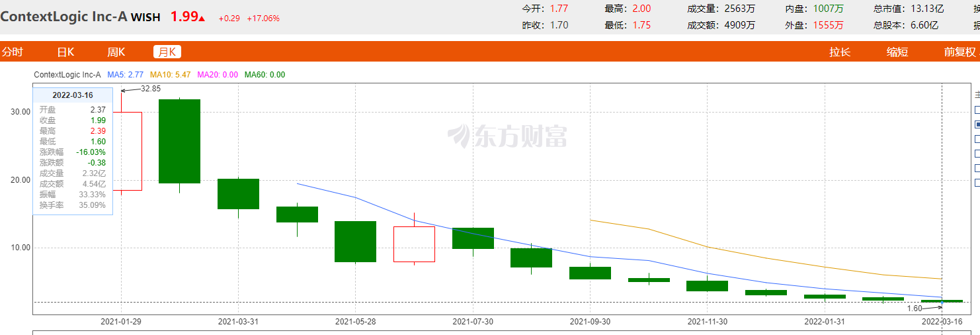Click the +0.29 price change value
Screen dimensions: 980x335
tap(229, 19)
